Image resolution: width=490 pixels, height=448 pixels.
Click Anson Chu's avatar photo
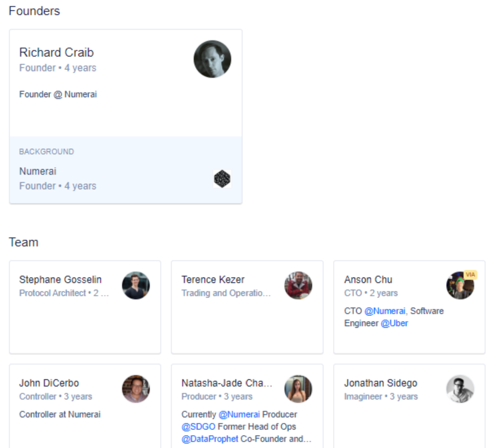click(x=460, y=286)
